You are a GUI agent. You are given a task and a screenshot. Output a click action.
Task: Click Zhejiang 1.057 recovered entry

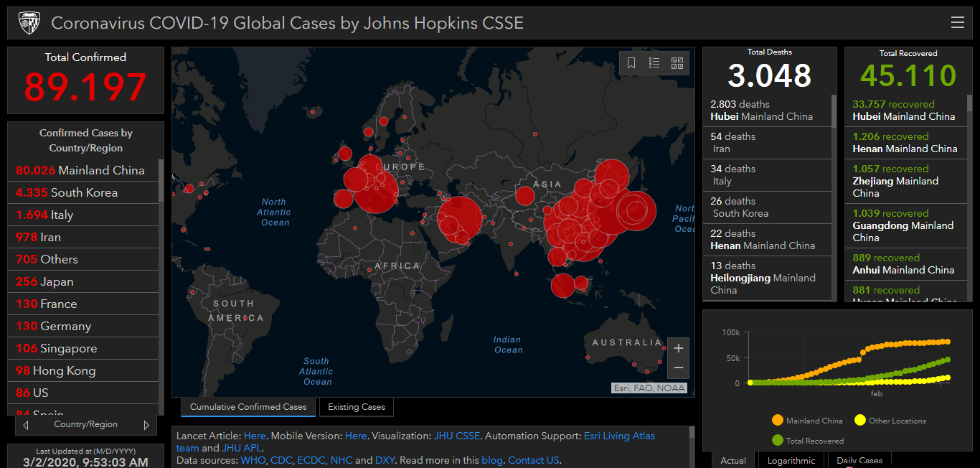tap(906, 181)
